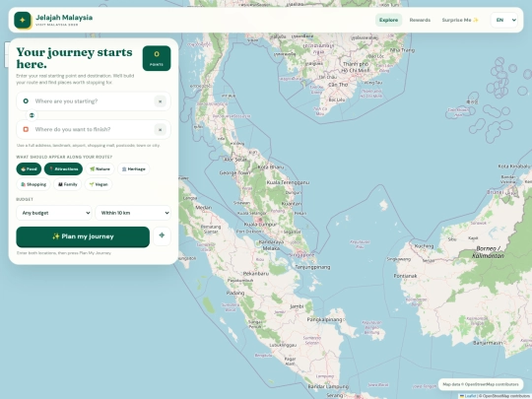Click the Kuching label on the map
This screenshot has width=532, height=399.
click(x=424, y=246)
